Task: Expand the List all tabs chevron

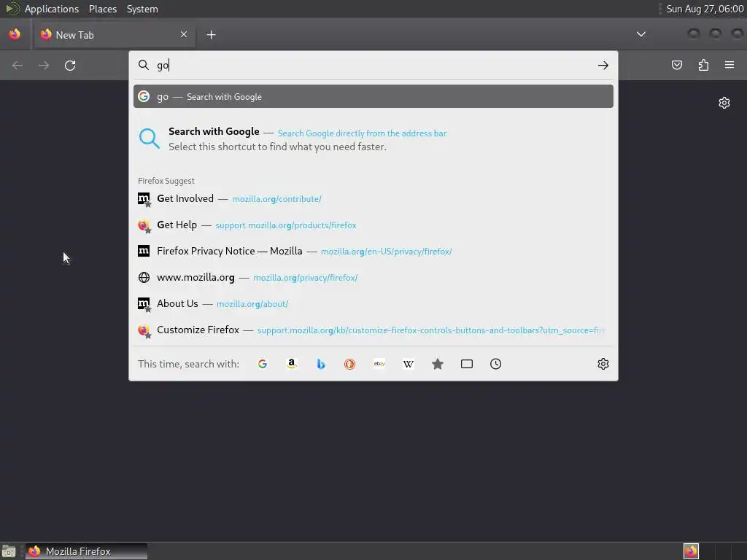Action: [x=641, y=34]
